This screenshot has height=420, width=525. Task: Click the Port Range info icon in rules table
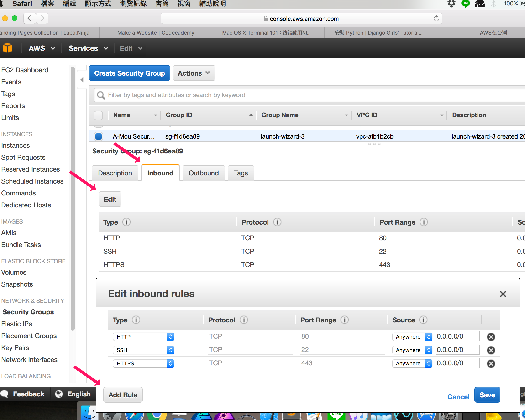[x=424, y=222]
